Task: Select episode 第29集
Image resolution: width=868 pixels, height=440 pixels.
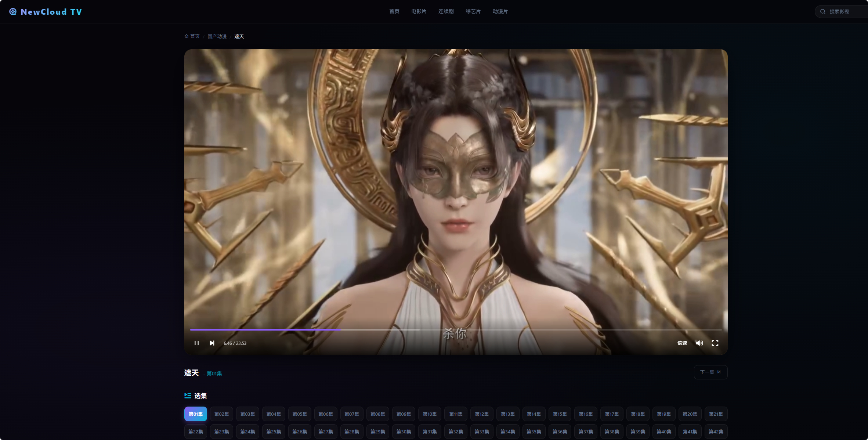Action: click(378, 432)
